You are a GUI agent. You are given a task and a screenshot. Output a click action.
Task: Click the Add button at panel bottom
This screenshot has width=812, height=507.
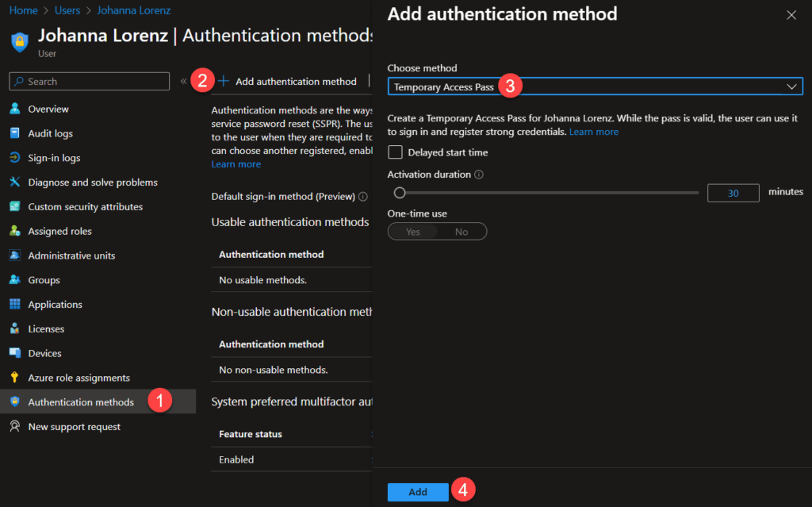pyautogui.click(x=418, y=492)
